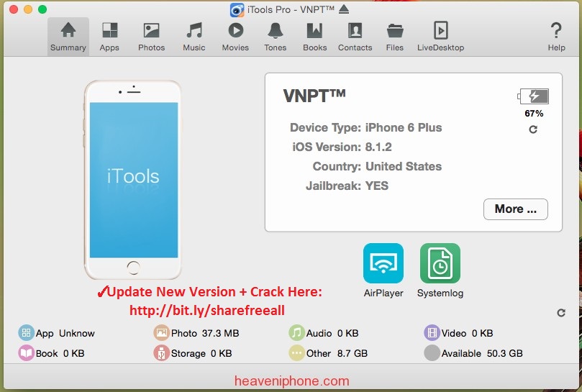Image resolution: width=582 pixels, height=392 pixels.
Task: Click the VNPT™ device name heading
Action: click(314, 96)
